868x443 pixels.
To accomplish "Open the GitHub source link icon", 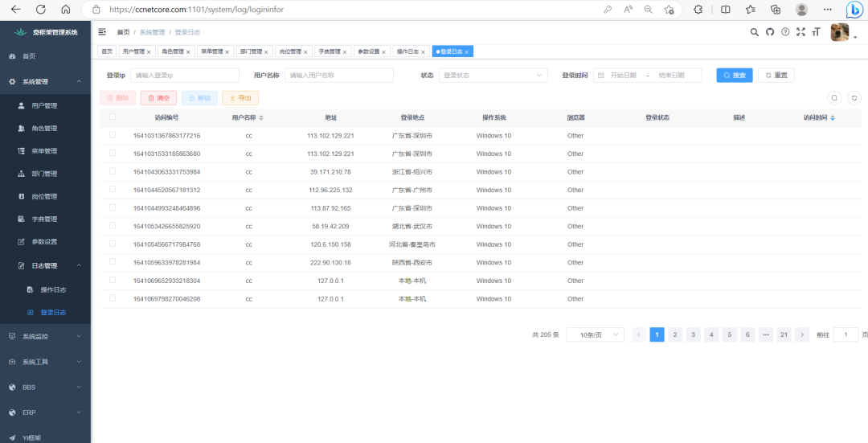I will (769, 32).
